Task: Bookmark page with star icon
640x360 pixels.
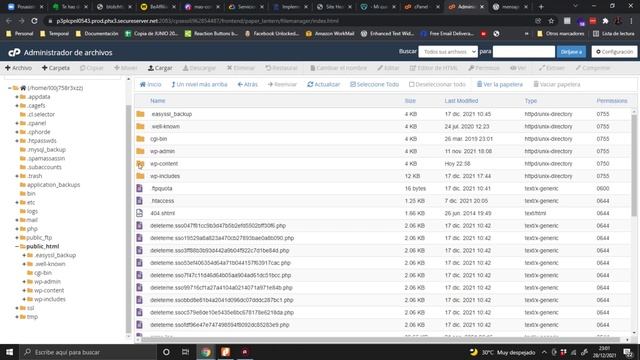Action: pos(551,21)
